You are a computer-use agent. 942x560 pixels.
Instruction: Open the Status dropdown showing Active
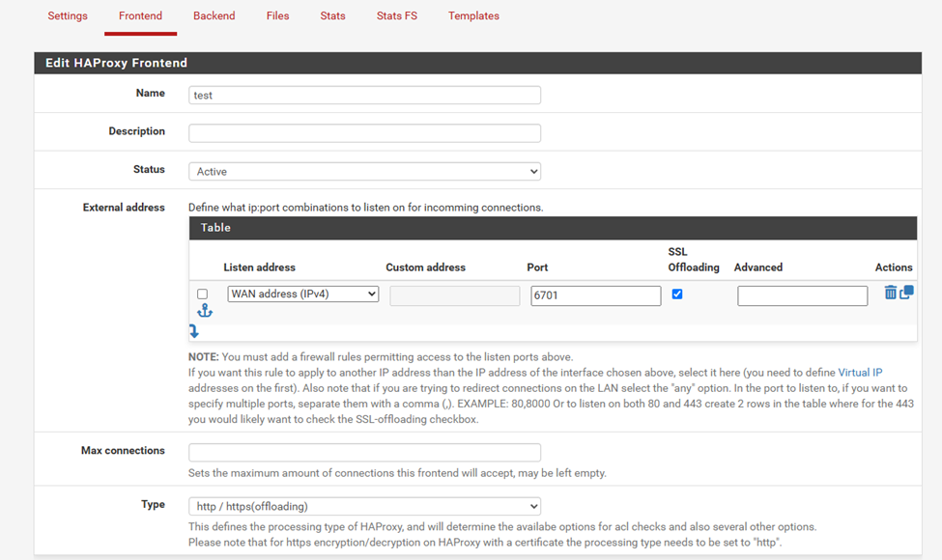click(x=364, y=172)
